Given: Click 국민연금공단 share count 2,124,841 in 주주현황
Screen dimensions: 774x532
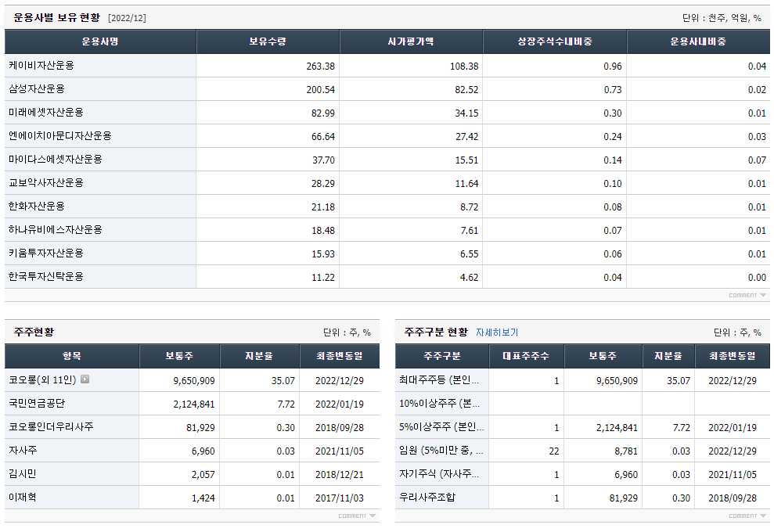Looking at the screenshot, I should (x=194, y=404).
